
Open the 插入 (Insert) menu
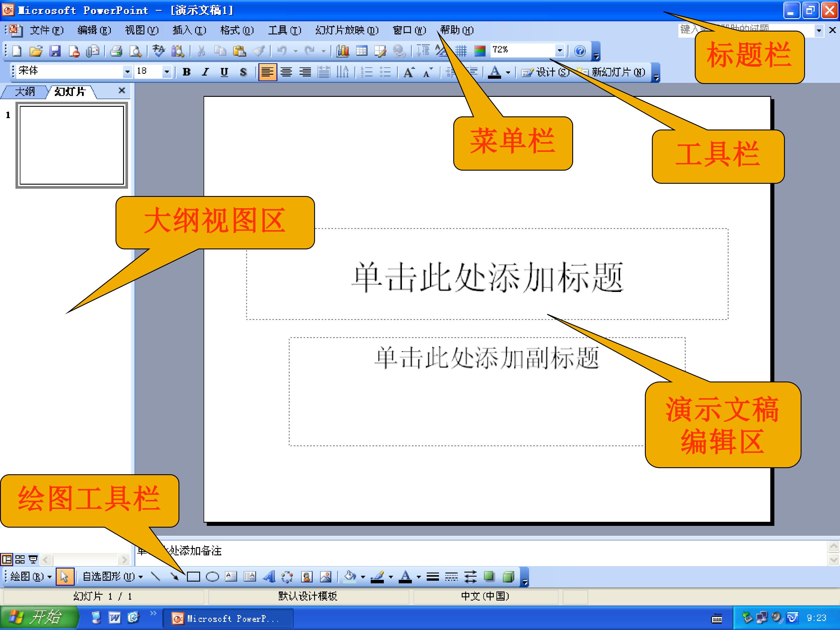click(x=189, y=30)
